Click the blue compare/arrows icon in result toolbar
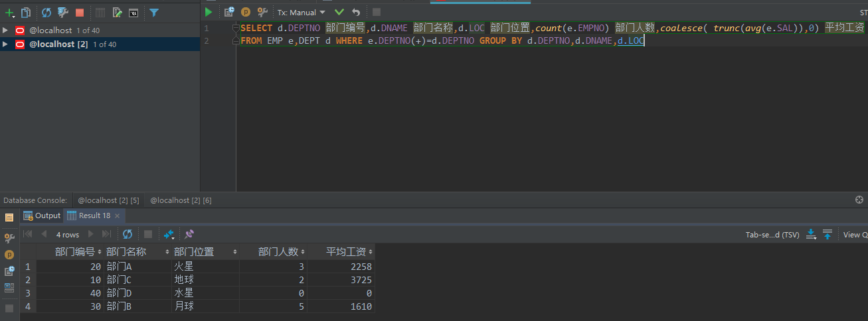Screen dimensions: 868x321 pyautogui.click(x=169, y=234)
